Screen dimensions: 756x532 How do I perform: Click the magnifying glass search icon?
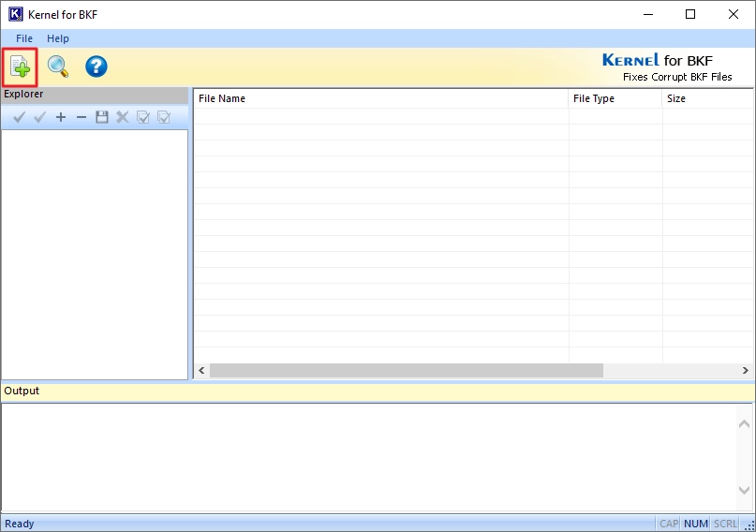click(x=58, y=66)
